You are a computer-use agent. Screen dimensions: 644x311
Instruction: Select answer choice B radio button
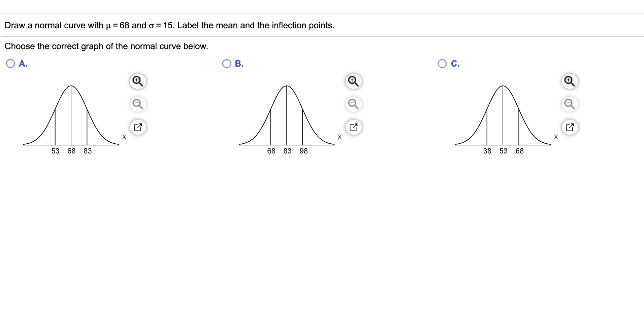pos(227,63)
